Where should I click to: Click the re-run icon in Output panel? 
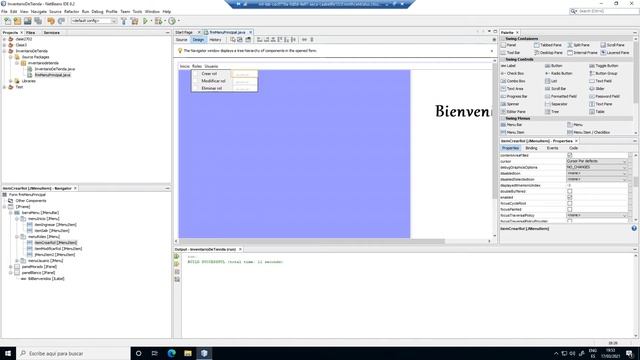pyautogui.click(x=177, y=257)
